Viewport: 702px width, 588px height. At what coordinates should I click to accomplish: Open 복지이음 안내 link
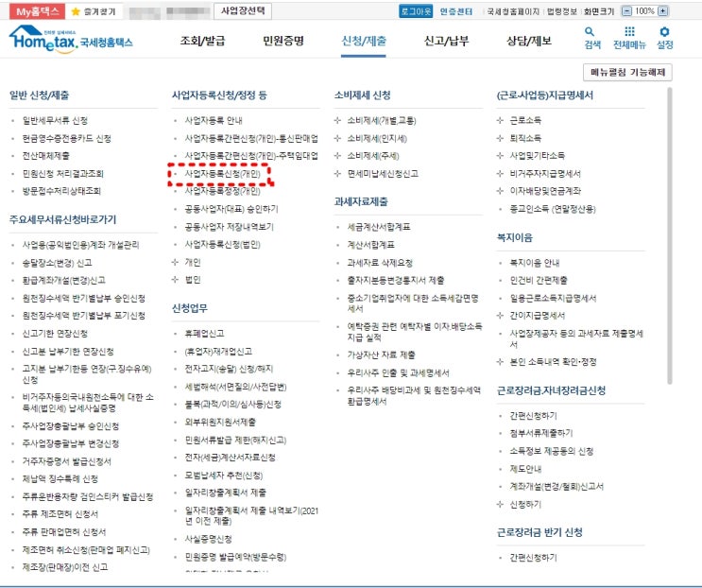535,263
